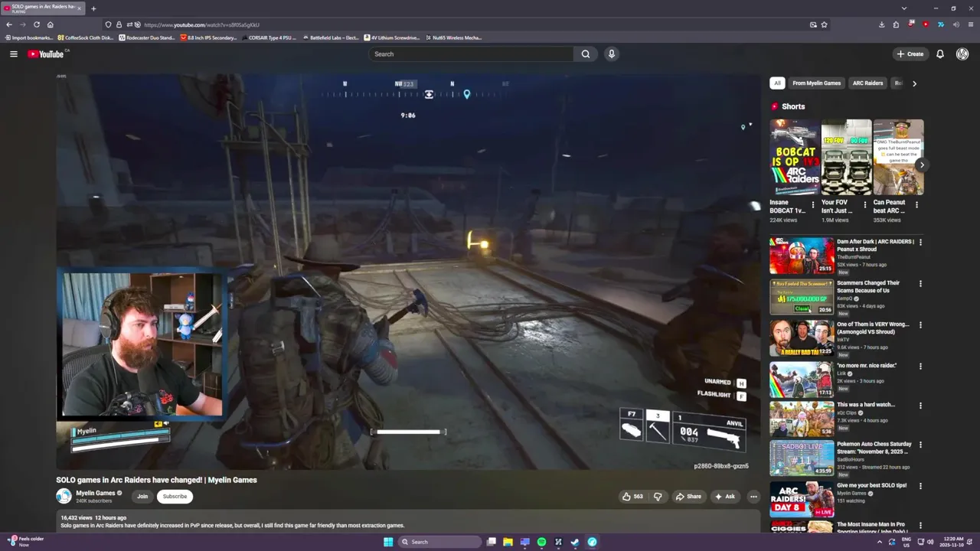Open the extensions puzzle icon
Screen dimensions: 980x551
pyautogui.click(x=896, y=24)
